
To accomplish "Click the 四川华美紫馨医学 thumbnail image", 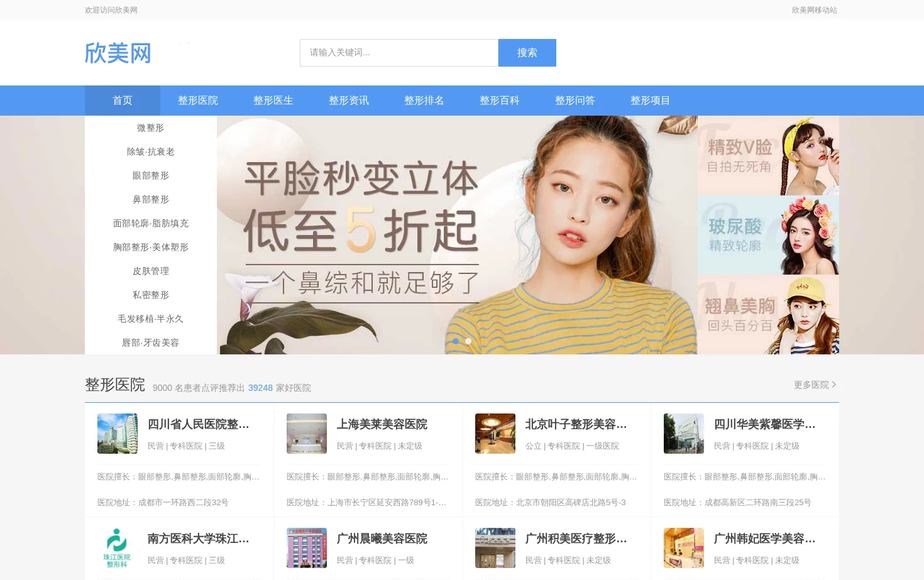I will coord(684,434).
